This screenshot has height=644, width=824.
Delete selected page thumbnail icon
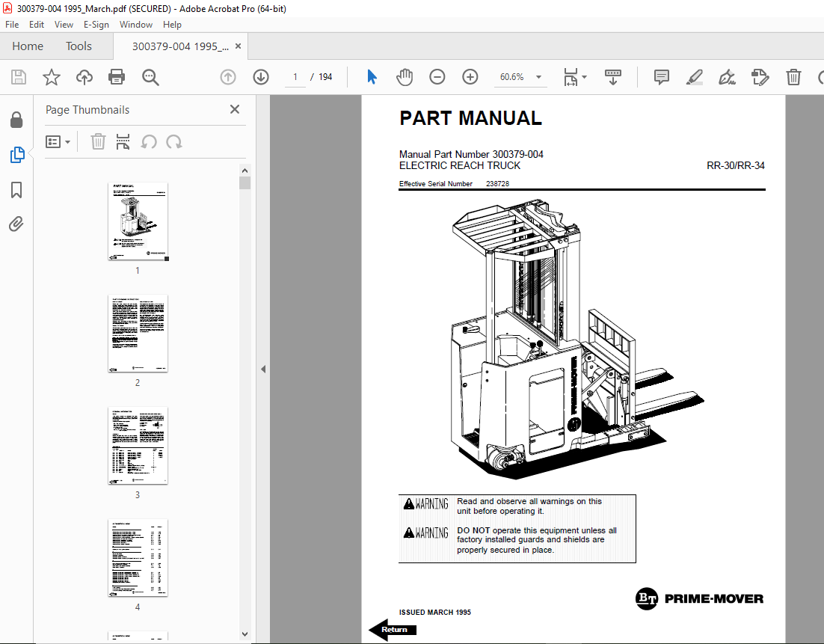coord(98,141)
